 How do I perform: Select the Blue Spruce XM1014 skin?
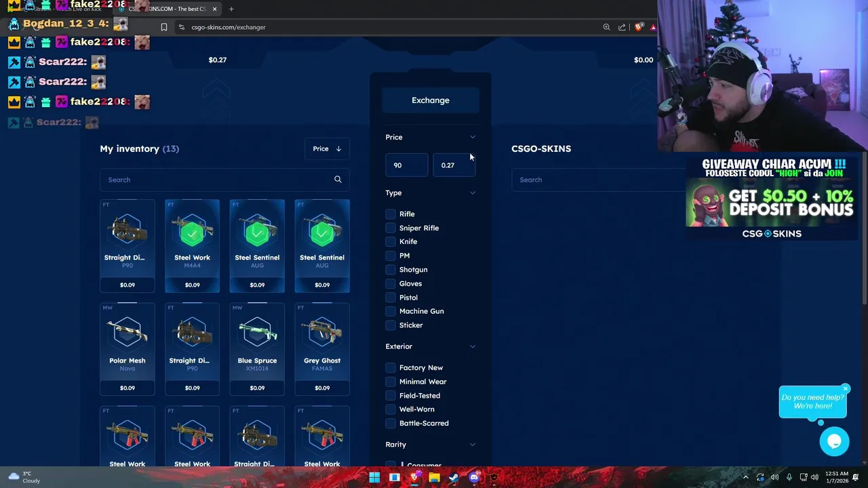point(257,349)
